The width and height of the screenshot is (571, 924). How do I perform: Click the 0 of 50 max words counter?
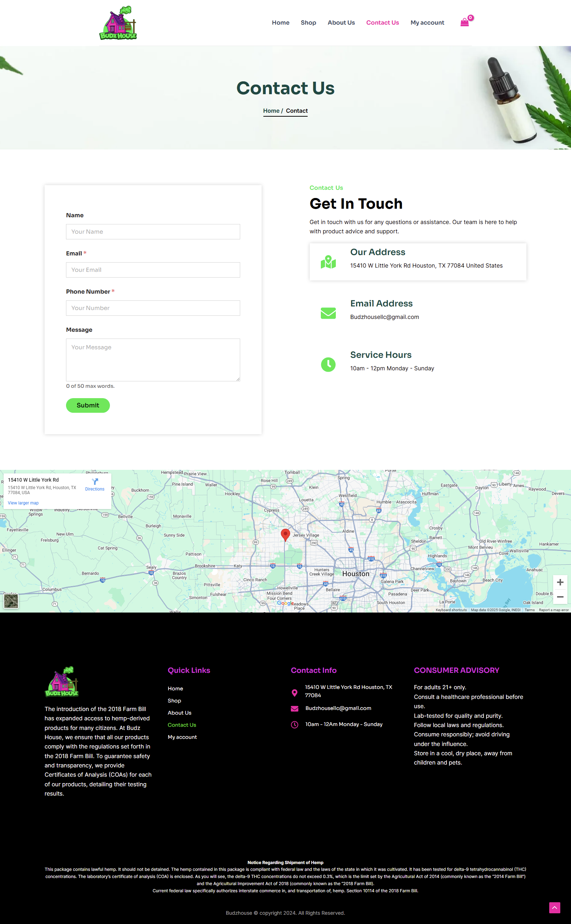[x=90, y=386]
